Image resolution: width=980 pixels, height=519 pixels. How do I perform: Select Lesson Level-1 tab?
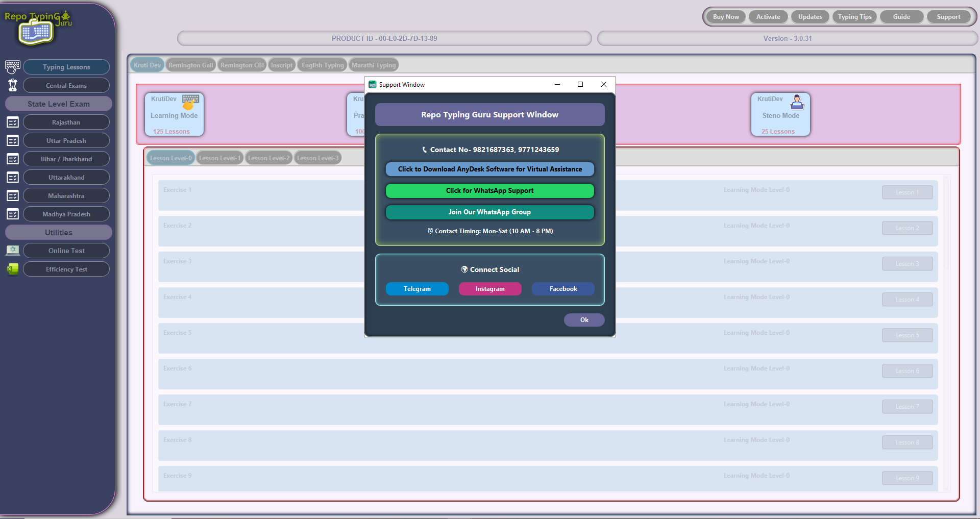[x=219, y=158]
